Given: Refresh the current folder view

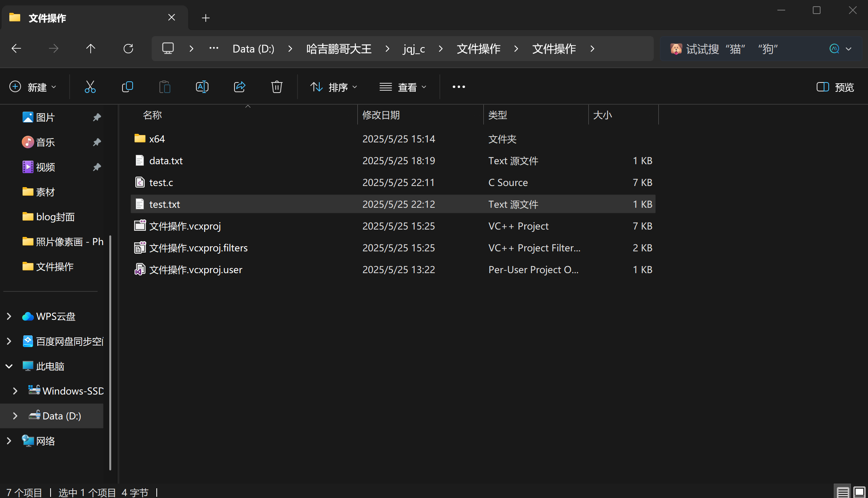Looking at the screenshot, I should 128,49.
